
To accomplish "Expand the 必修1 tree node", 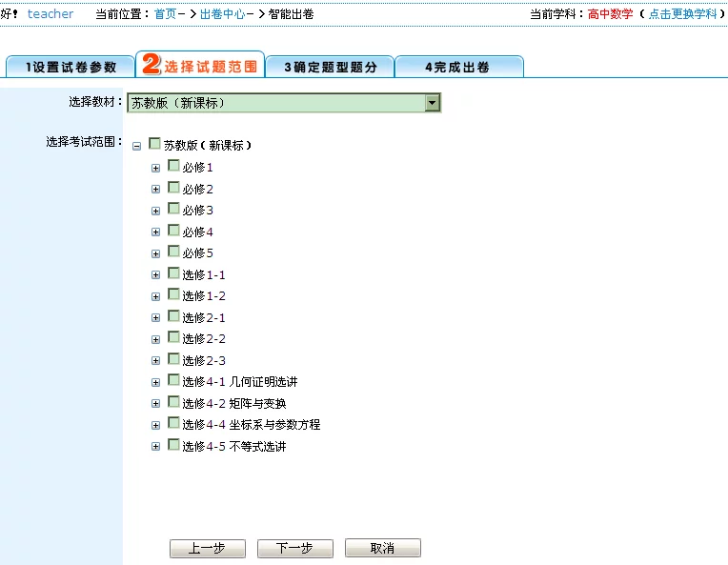I will (x=156, y=168).
